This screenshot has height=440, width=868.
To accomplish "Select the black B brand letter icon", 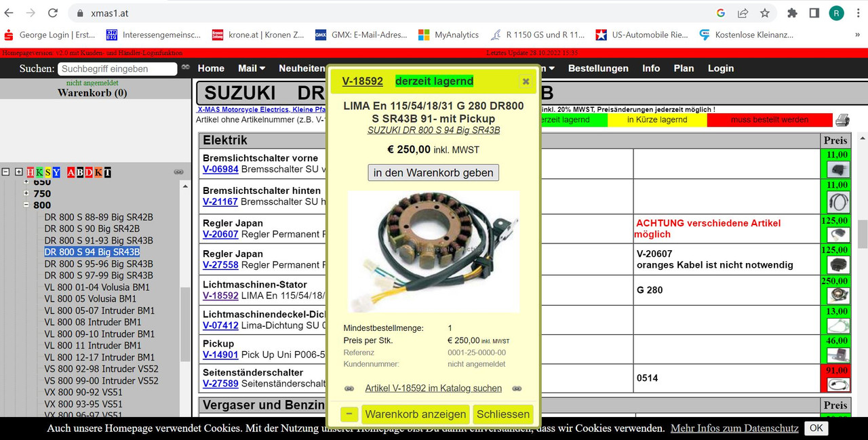I will coord(80,172).
